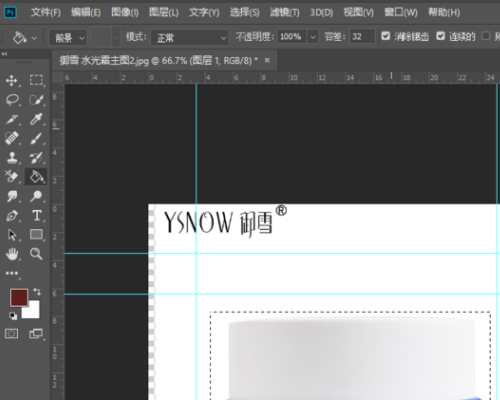Screen dimensions: 500x400
Task: Change the screen mode
Action: click(x=36, y=334)
